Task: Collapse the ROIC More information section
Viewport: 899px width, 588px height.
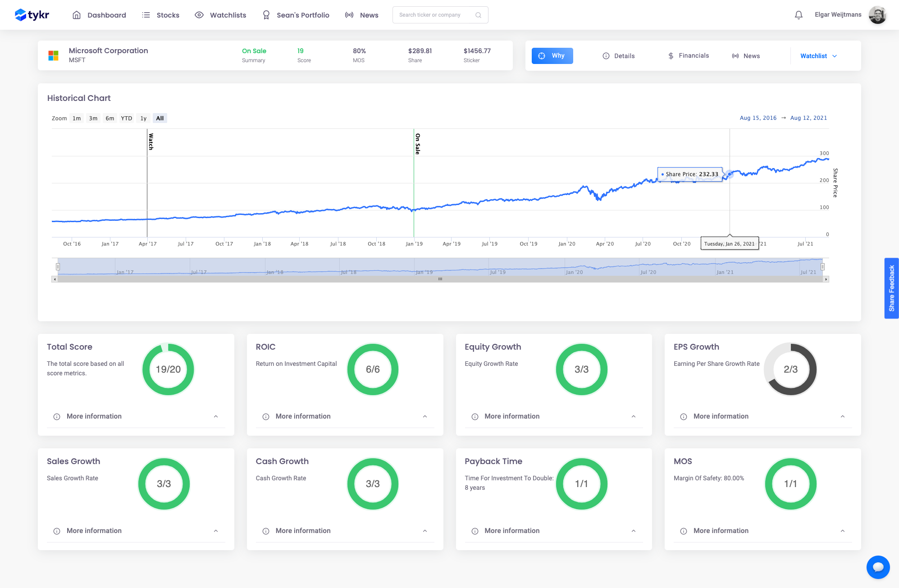Action: pyautogui.click(x=424, y=416)
